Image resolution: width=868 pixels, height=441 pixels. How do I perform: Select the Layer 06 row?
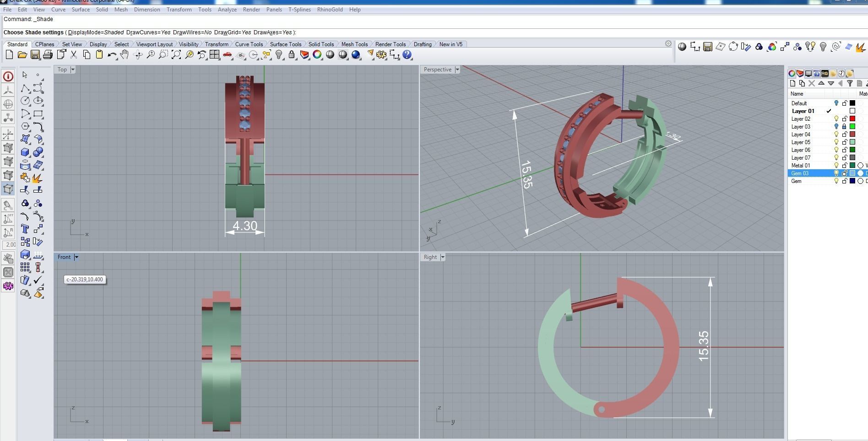pos(828,150)
